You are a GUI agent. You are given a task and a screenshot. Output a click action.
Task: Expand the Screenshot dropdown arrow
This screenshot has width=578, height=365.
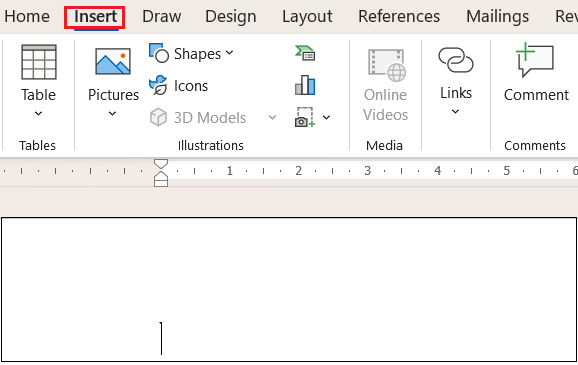326,118
